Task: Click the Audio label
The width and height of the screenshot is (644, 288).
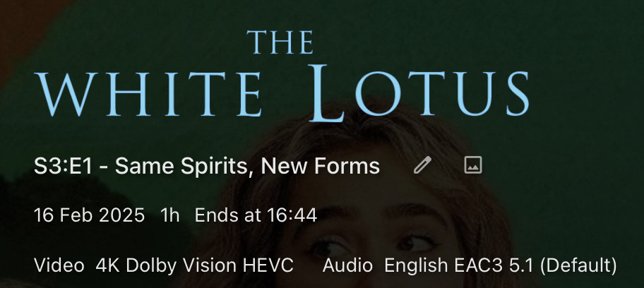Action: click(x=347, y=265)
